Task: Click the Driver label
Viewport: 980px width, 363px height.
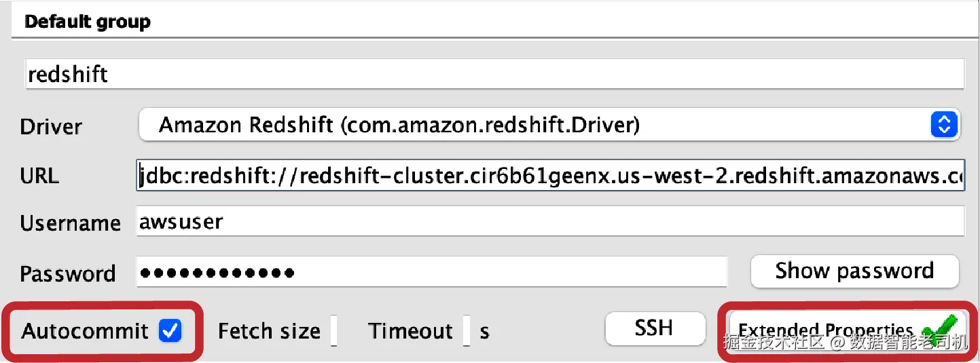Action: tap(52, 127)
